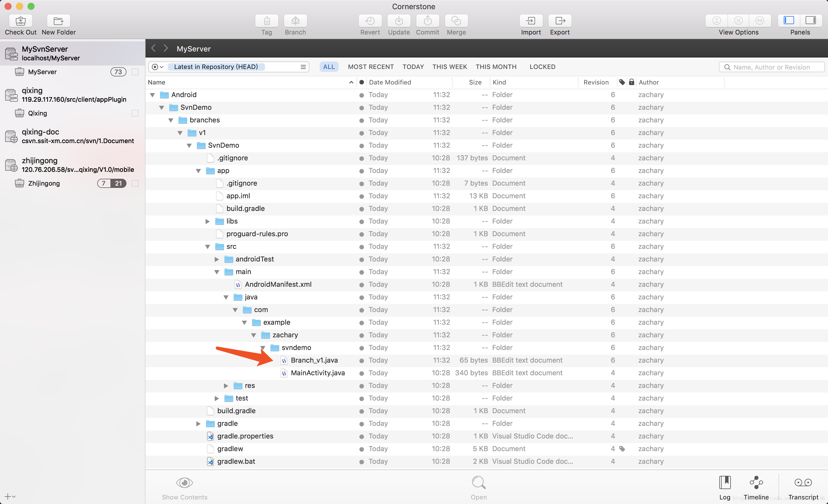Tick the checkbox beside Zhijingong working copy

[135, 183]
